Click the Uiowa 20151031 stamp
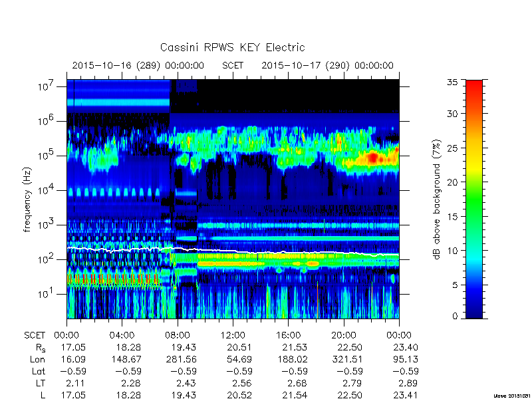Viewport: 532px width, 399px height. [512, 396]
